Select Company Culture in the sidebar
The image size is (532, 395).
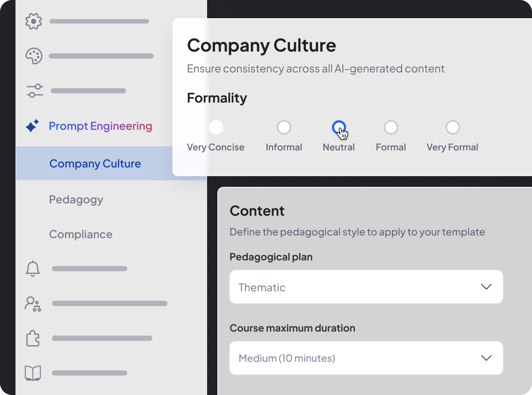pos(95,163)
